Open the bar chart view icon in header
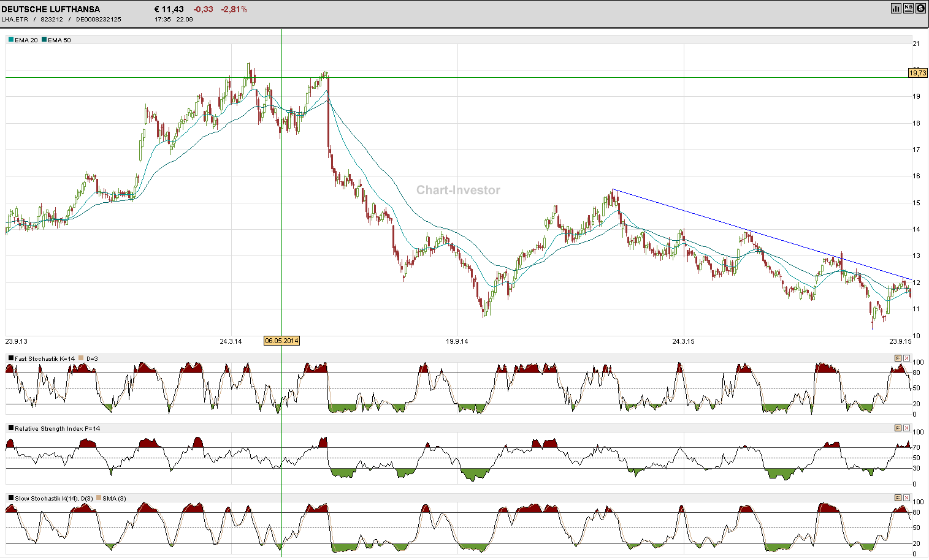The width and height of the screenshot is (929, 560). point(896,9)
